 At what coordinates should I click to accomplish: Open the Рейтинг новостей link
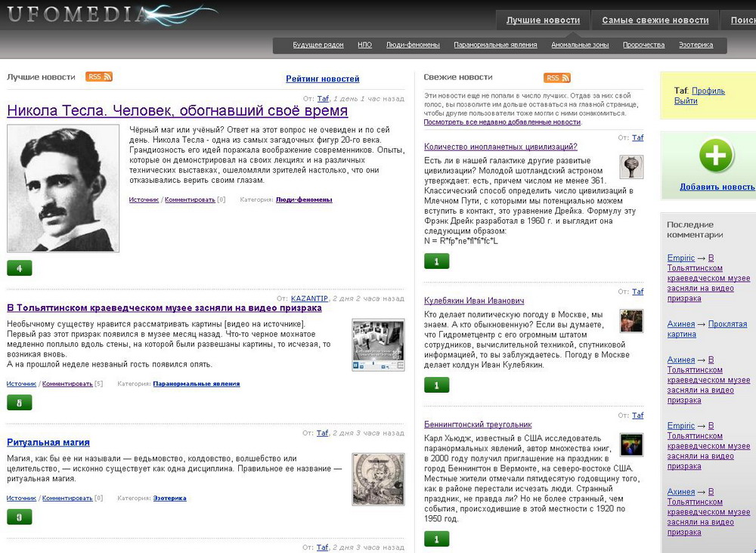[x=322, y=79]
